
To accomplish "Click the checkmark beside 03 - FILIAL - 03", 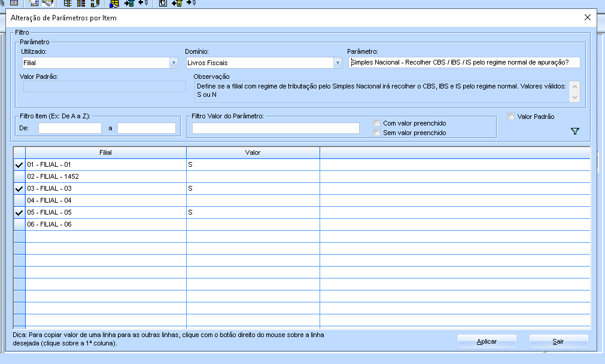I will (19, 188).
